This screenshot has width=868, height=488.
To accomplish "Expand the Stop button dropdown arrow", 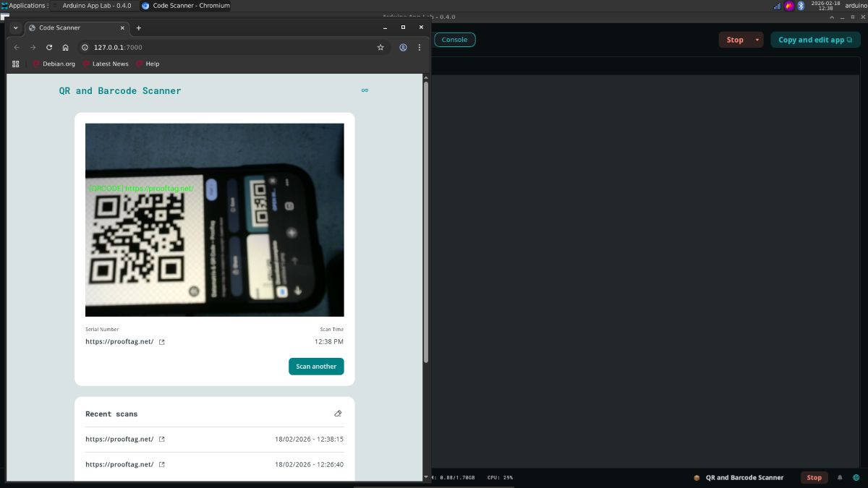I will pyautogui.click(x=757, y=40).
